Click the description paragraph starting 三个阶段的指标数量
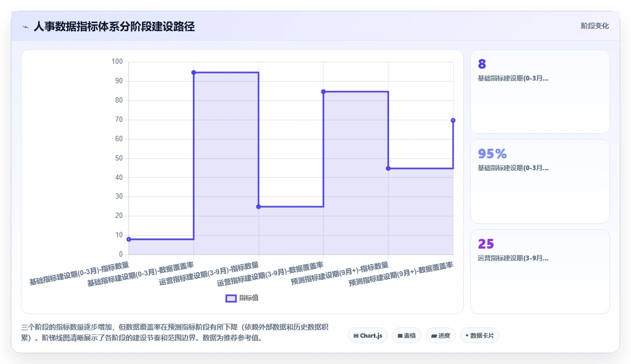Image resolution: width=631 pixels, height=364 pixels. click(x=175, y=332)
